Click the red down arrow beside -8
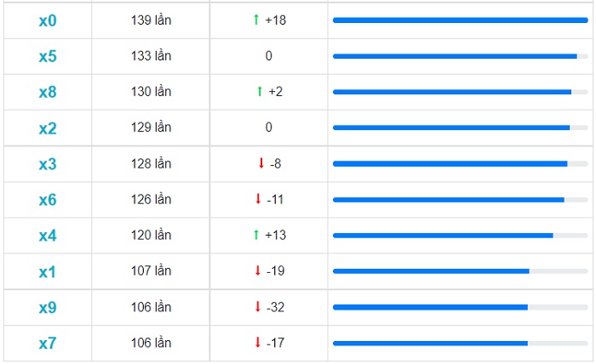This screenshot has width=596, height=364. (261, 163)
